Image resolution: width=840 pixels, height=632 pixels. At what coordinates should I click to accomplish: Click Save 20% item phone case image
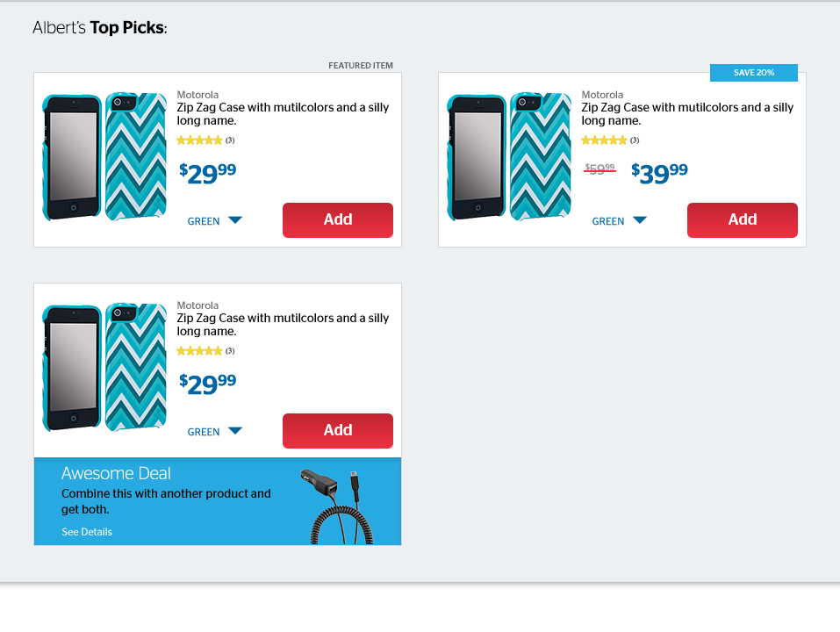click(x=509, y=156)
